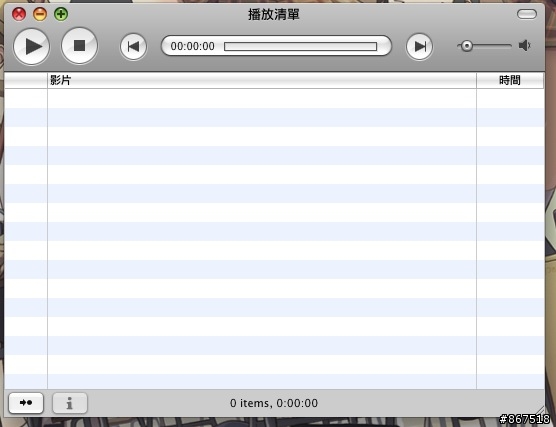Click the speaker volume icon
Viewport: 556px width, 427px height.
(524, 45)
